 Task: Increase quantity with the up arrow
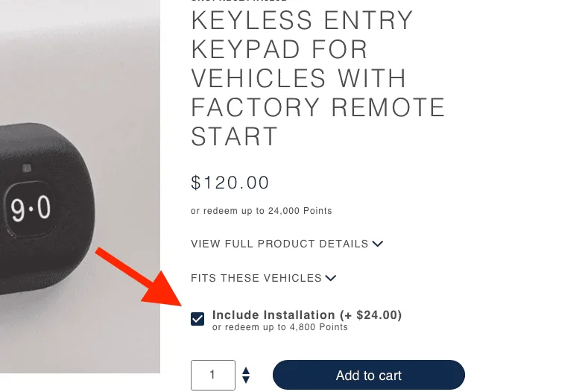point(246,370)
